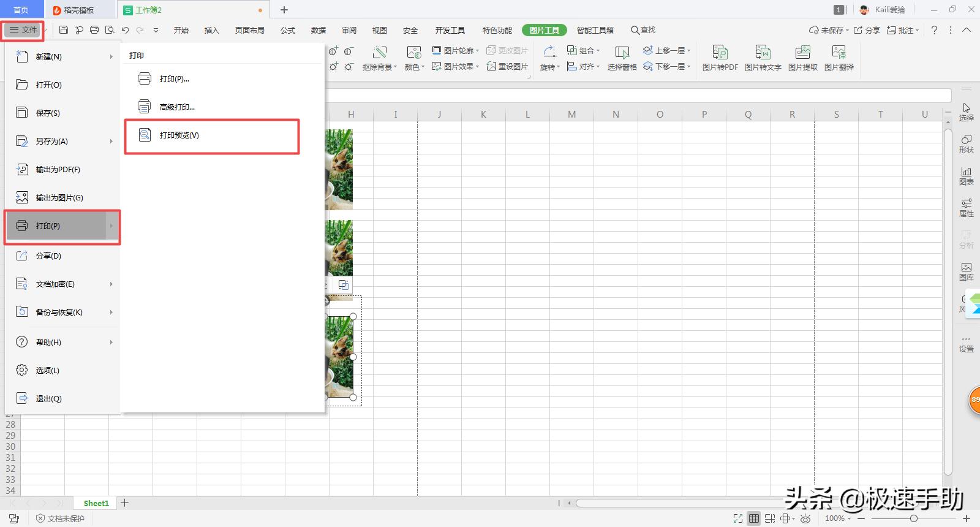The width and height of the screenshot is (980, 527).
Task: Open the zoom 100% dropdown
Action: (837, 518)
